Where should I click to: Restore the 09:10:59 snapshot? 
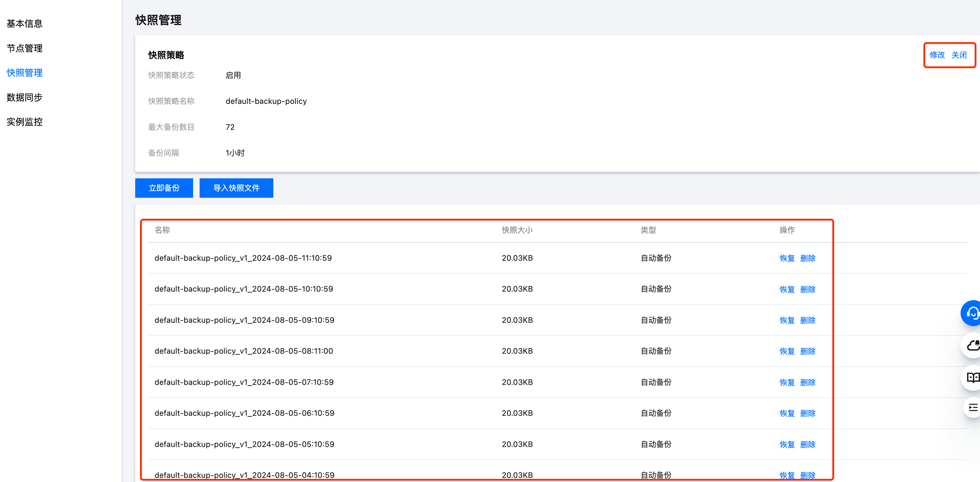[787, 320]
